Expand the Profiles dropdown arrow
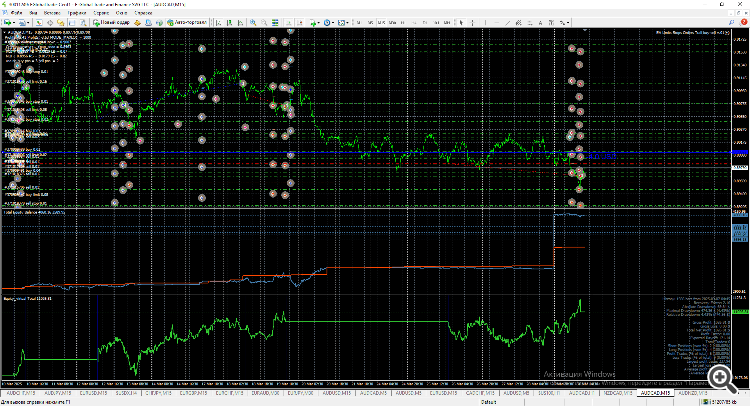 click(28, 22)
